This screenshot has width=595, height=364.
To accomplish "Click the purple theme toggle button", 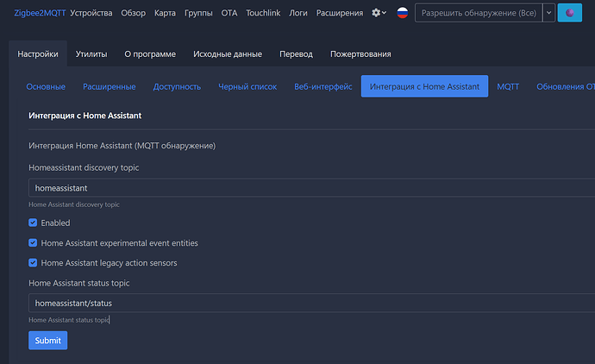I will (x=570, y=13).
